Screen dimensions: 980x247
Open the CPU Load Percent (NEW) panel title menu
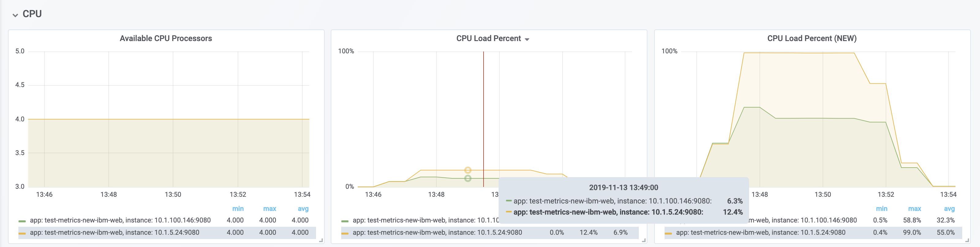point(812,38)
